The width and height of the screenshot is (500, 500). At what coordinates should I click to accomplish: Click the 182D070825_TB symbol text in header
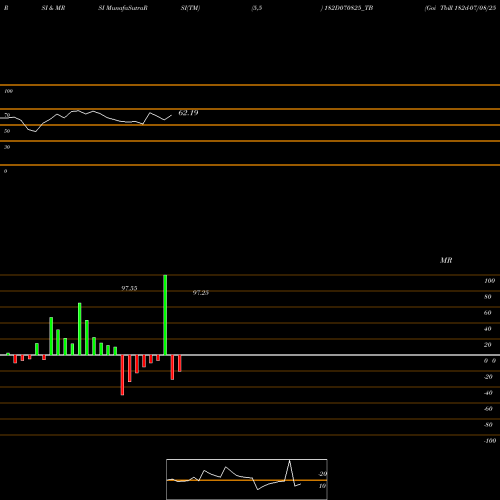pyautogui.click(x=349, y=8)
